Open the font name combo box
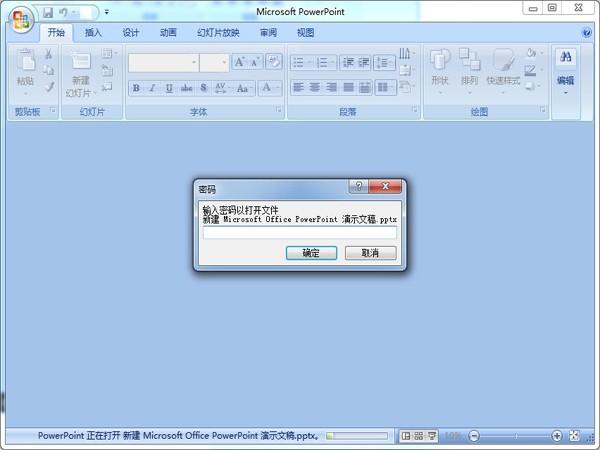 [x=163, y=62]
